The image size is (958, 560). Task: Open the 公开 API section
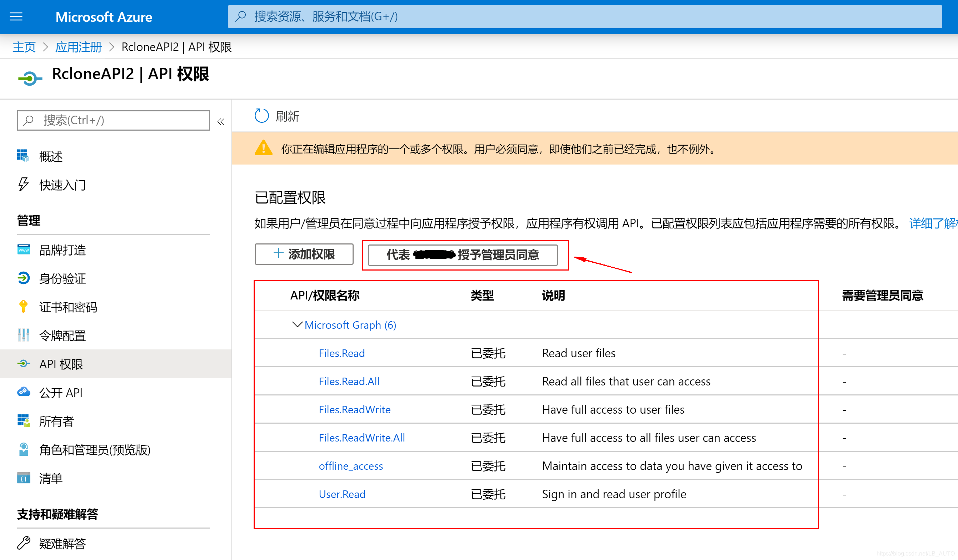coord(60,393)
